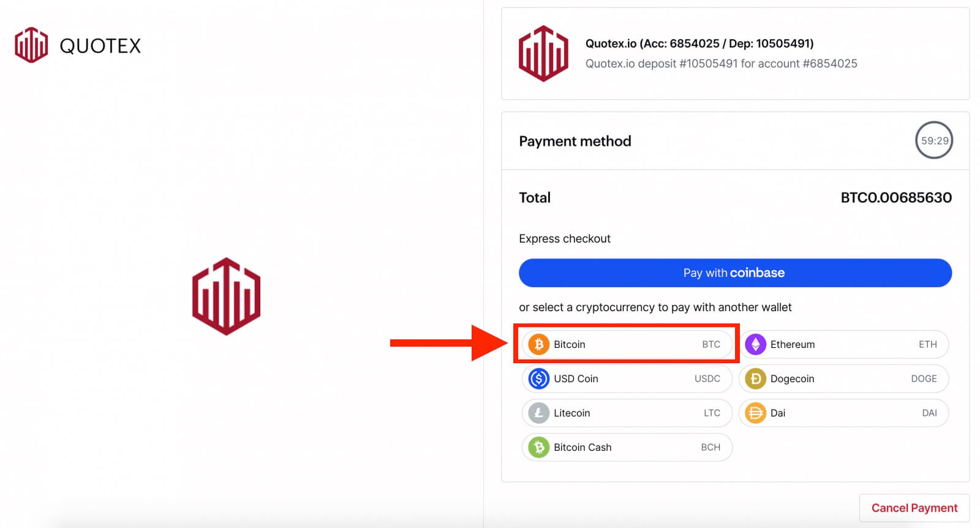The width and height of the screenshot is (980, 528).
Task: Choose USD Coin USDC option
Action: [627, 379]
